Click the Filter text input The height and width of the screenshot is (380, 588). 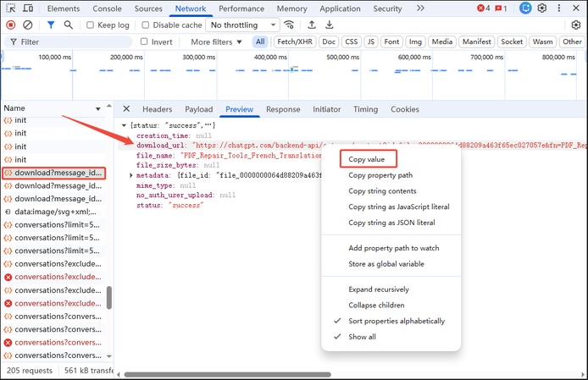point(68,42)
